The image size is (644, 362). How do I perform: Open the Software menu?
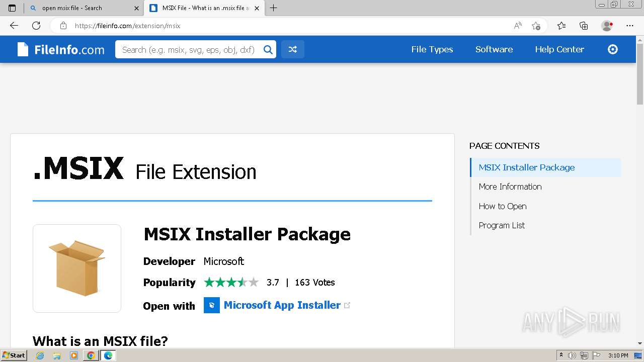click(x=494, y=49)
